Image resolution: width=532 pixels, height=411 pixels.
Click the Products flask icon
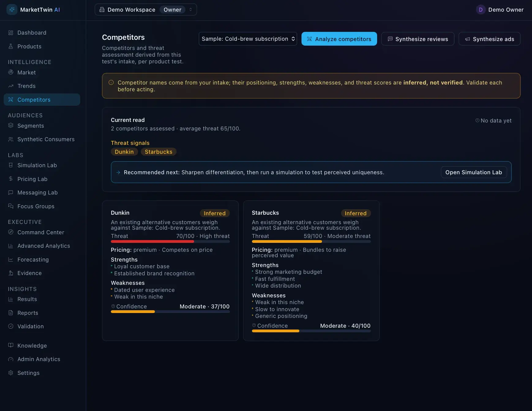[11, 46]
